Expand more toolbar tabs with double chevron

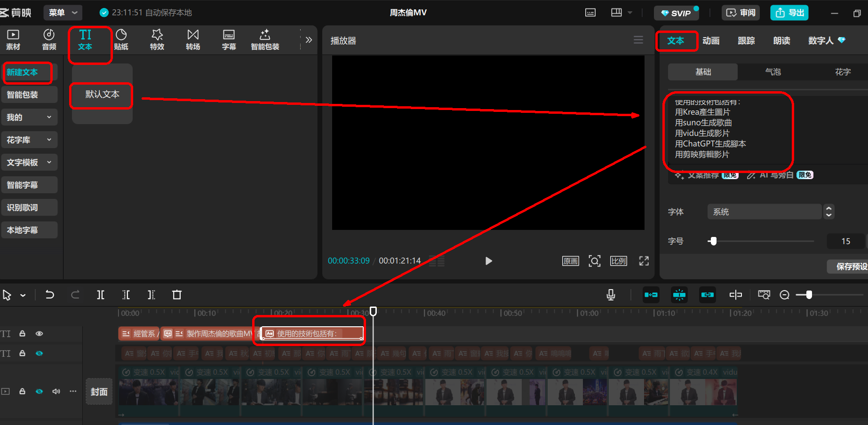pyautogui.click(x=309, y=40)
